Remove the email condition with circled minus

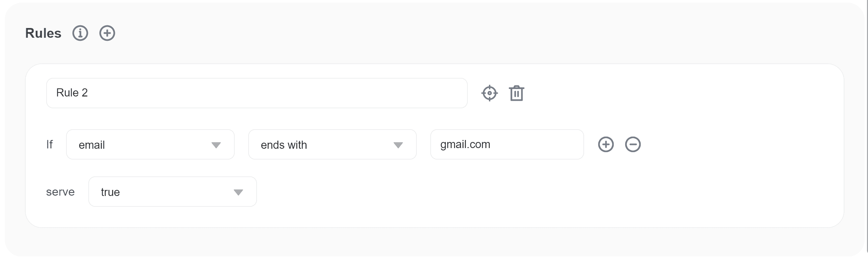(x=633, y=144)
